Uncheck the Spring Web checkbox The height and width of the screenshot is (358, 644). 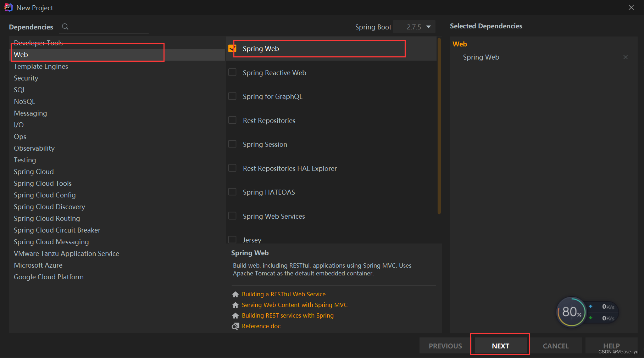(232, 49)
